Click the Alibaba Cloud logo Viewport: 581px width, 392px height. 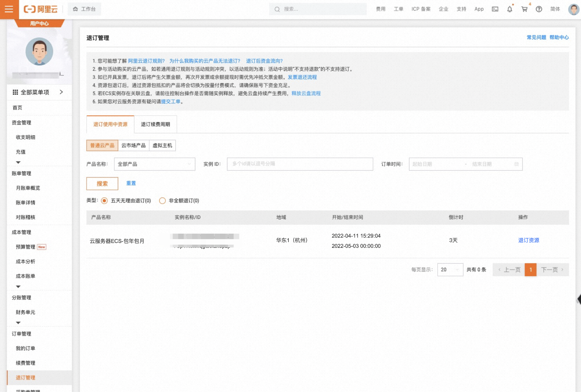click(40, 9)
